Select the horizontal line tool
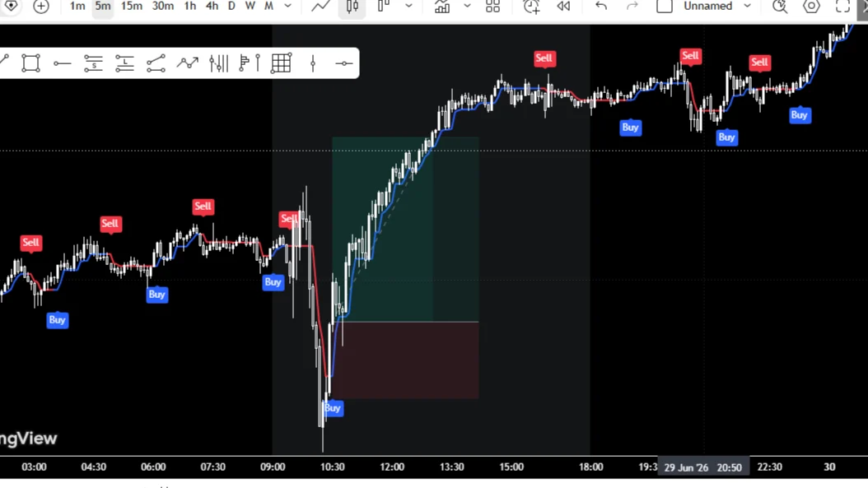868x488 pixels. tap(343, 63)
